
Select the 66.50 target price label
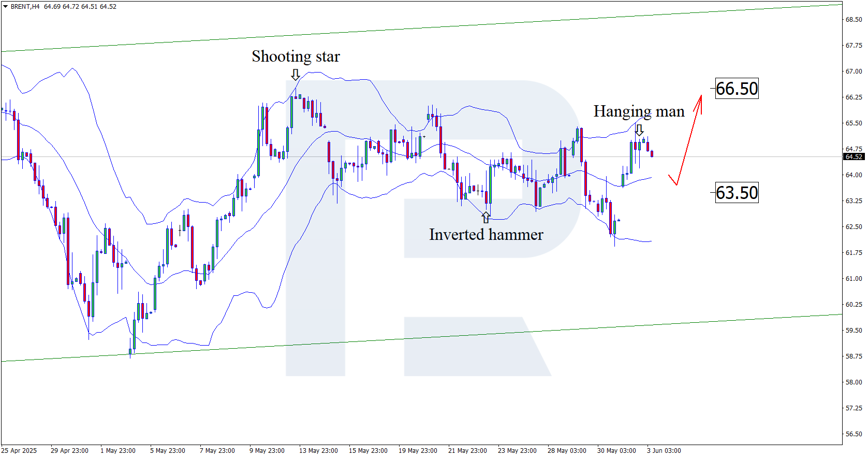737,89
